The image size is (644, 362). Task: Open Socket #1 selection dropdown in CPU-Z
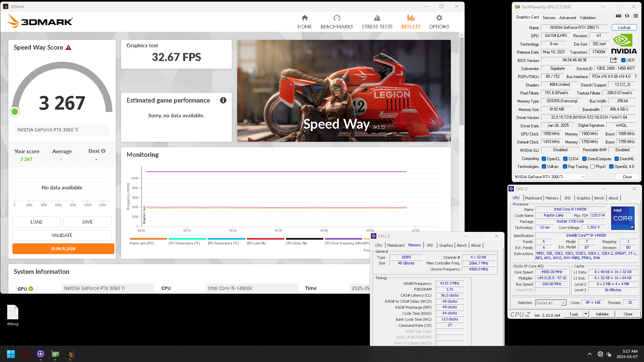pos(551,303)
